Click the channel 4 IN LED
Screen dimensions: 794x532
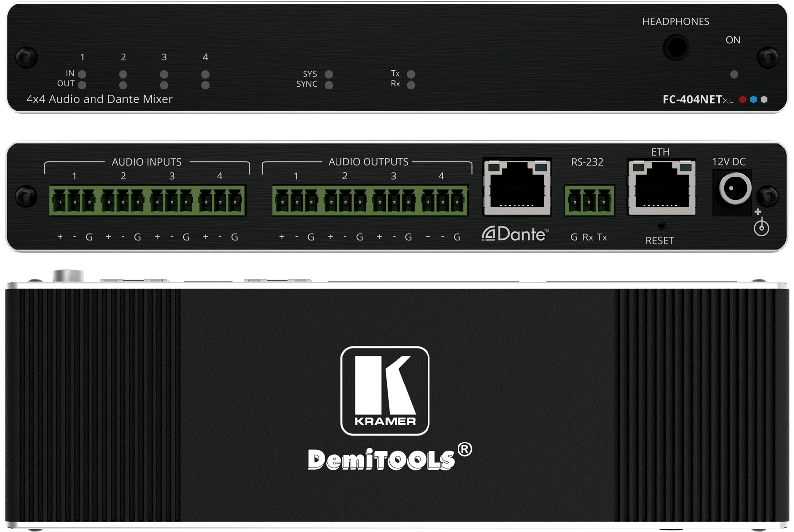pos(205,74)
